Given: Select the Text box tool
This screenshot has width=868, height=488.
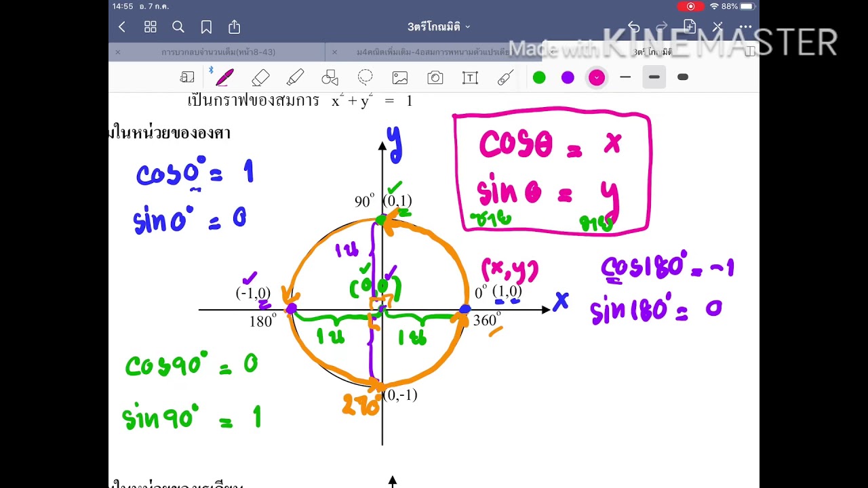Looking at the screenshot, I should pos(470,77).
